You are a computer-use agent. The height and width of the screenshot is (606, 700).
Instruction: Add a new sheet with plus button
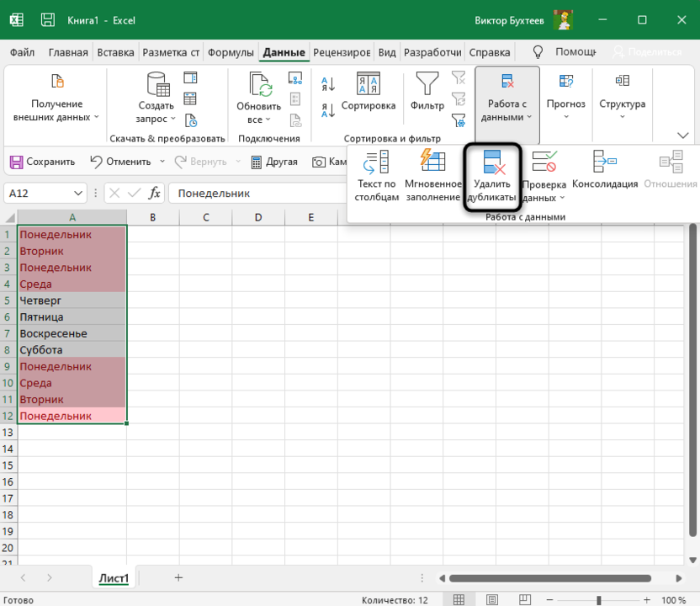178,578
